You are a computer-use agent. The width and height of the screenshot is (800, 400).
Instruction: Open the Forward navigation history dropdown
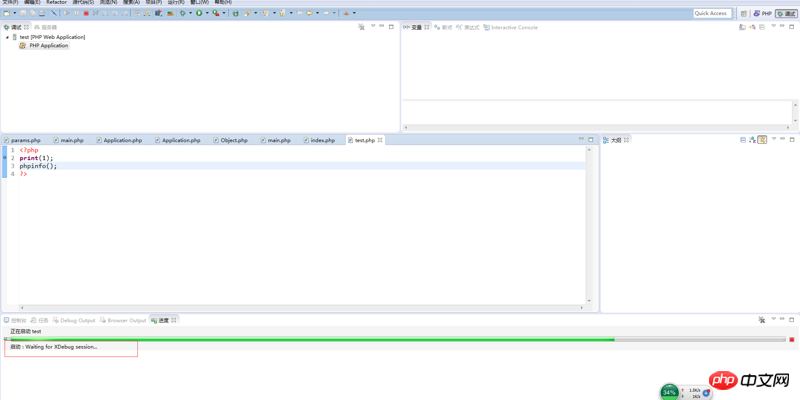(334, 13)
